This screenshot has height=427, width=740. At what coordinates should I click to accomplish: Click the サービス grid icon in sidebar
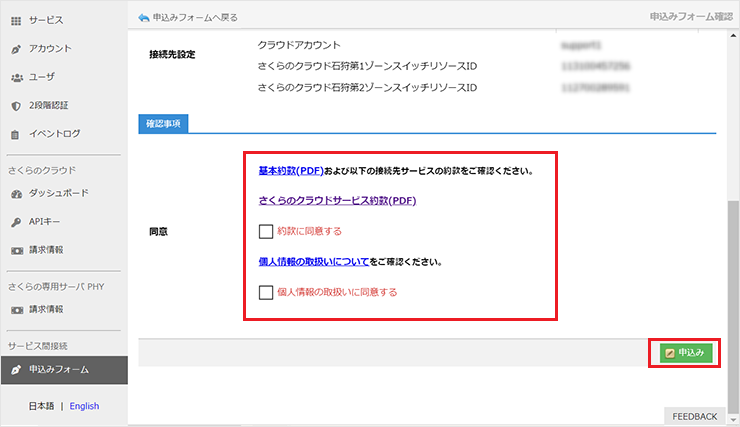pyautogui.click(x=16, y=20)
